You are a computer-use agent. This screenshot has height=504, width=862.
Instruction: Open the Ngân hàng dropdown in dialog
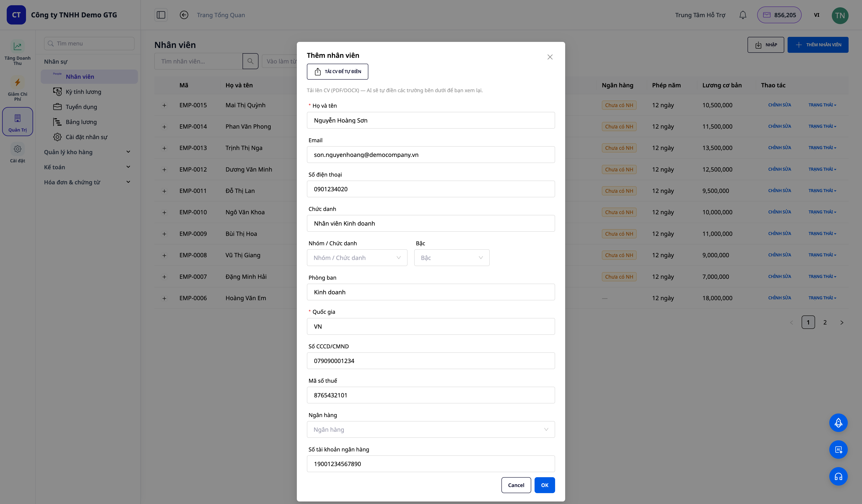tap(431, 429)
